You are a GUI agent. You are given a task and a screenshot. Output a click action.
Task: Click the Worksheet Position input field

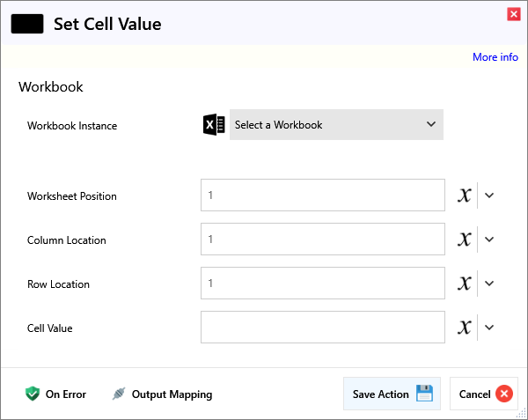(322, 195)
